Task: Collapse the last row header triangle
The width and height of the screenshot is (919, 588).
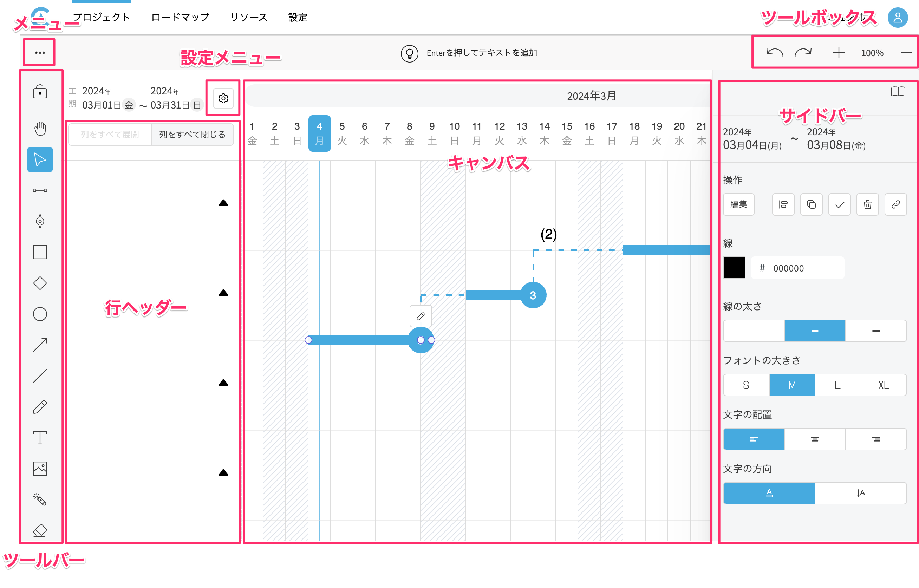Action: [x=223, y=473]
